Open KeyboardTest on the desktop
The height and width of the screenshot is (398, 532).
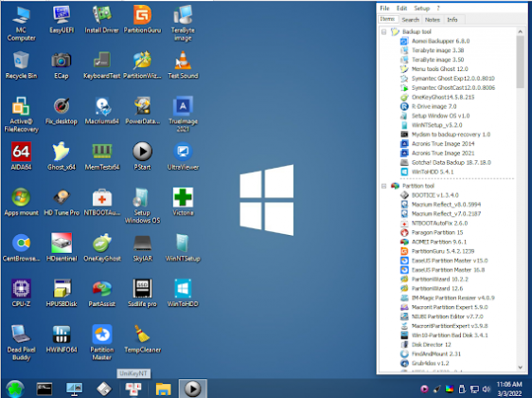point(102,64)
